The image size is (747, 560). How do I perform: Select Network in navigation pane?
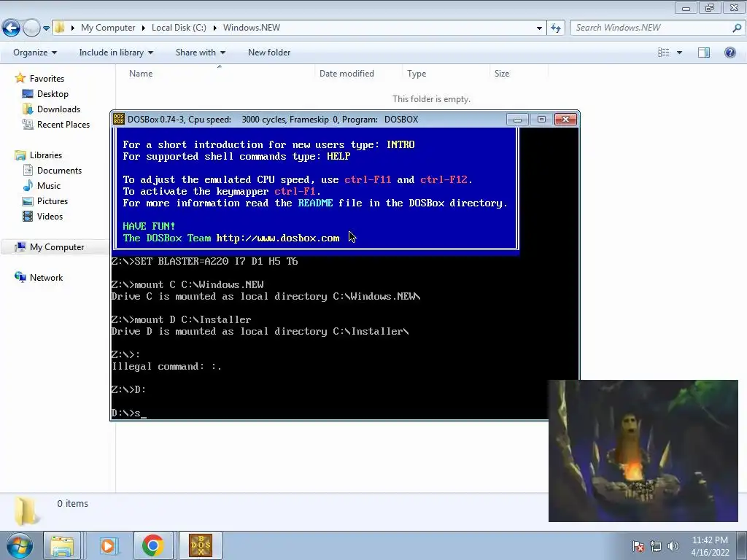tap(39, 277)
